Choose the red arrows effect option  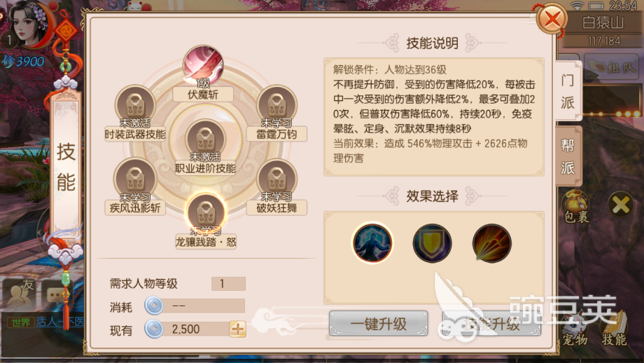pos(491,243)
